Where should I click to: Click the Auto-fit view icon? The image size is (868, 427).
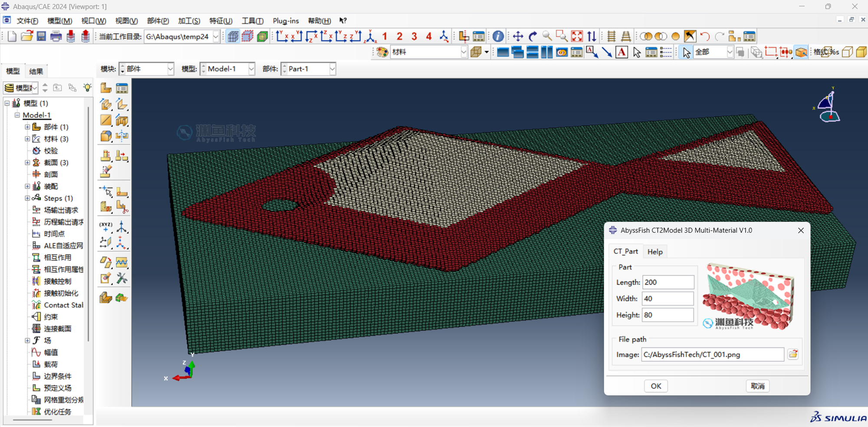(x=577, y=36)
